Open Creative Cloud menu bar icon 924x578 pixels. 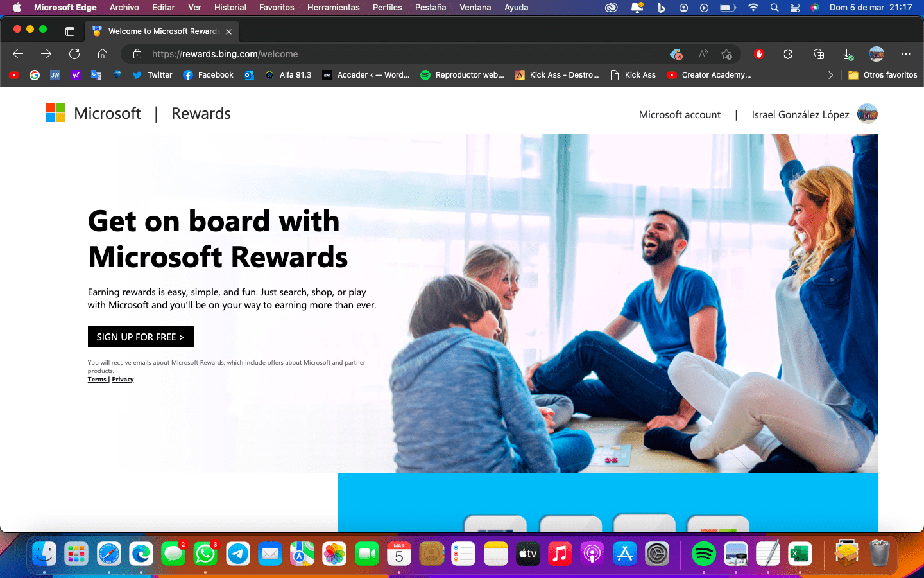tap(611, 7)
